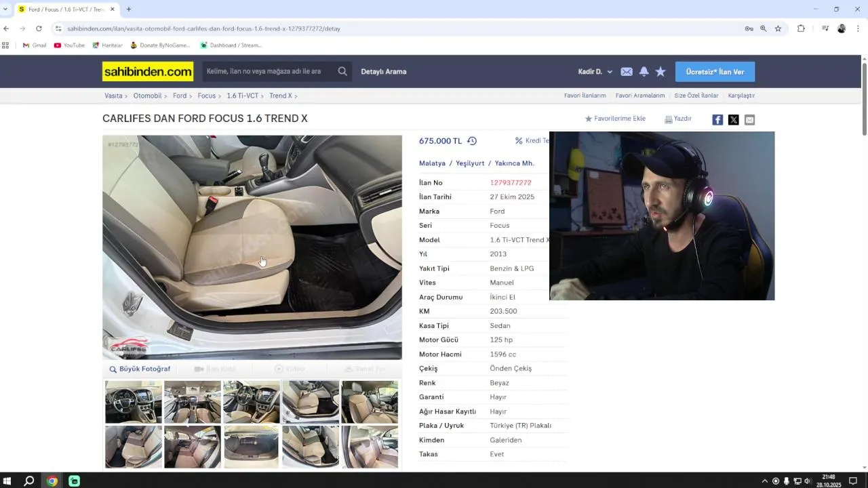
Task: Click main car interior photo
Action: coord(252,247)
